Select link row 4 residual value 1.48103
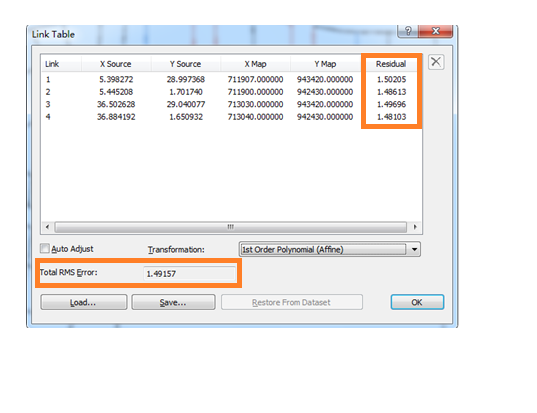 (x=391, y=117)
